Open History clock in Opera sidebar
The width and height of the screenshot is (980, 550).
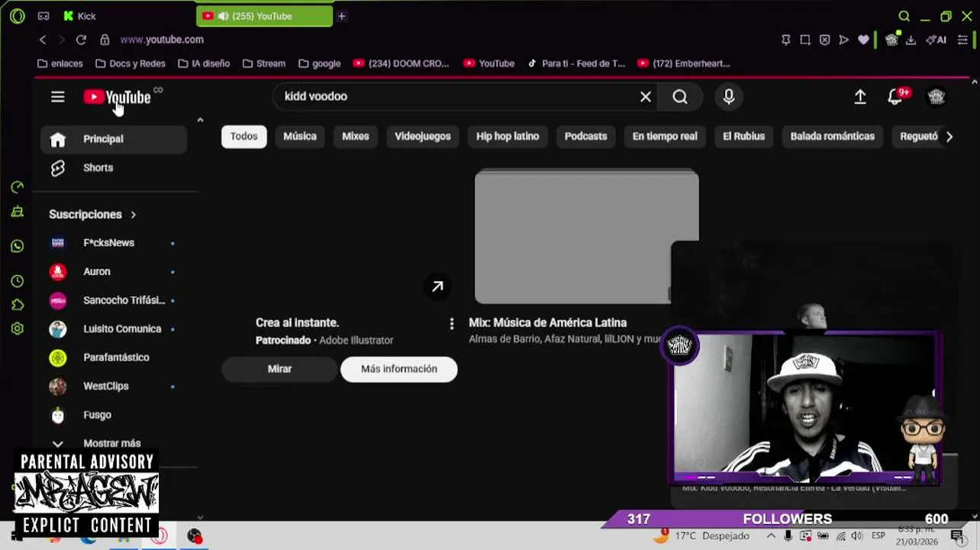18,281
